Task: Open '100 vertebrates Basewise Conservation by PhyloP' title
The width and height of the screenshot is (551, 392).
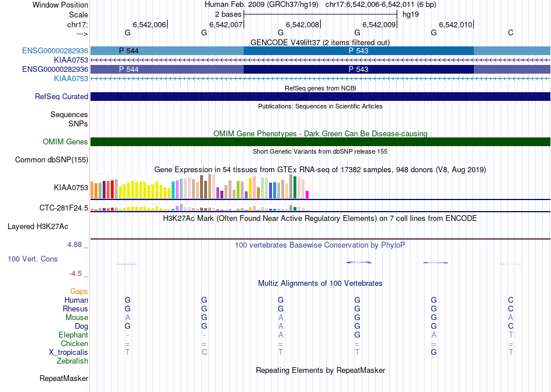Action: point(320,245)
